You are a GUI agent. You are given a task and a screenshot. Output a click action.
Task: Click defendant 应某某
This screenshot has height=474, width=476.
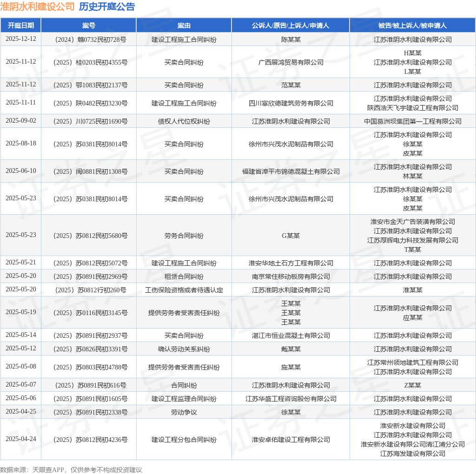413,317
